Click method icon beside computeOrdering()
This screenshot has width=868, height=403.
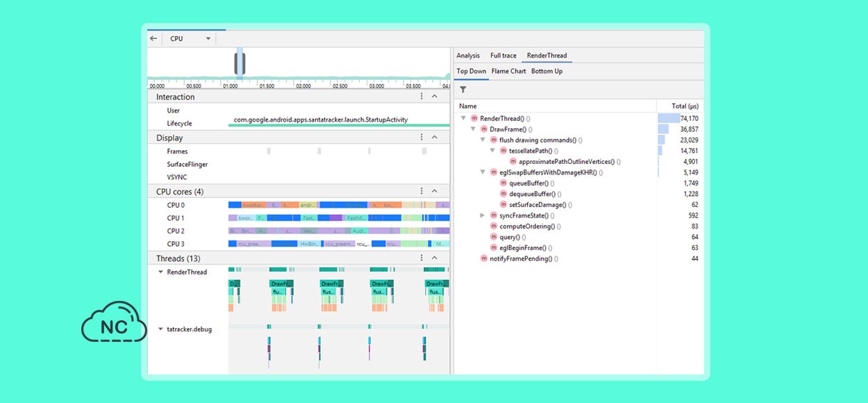click(x=494, y=227)
